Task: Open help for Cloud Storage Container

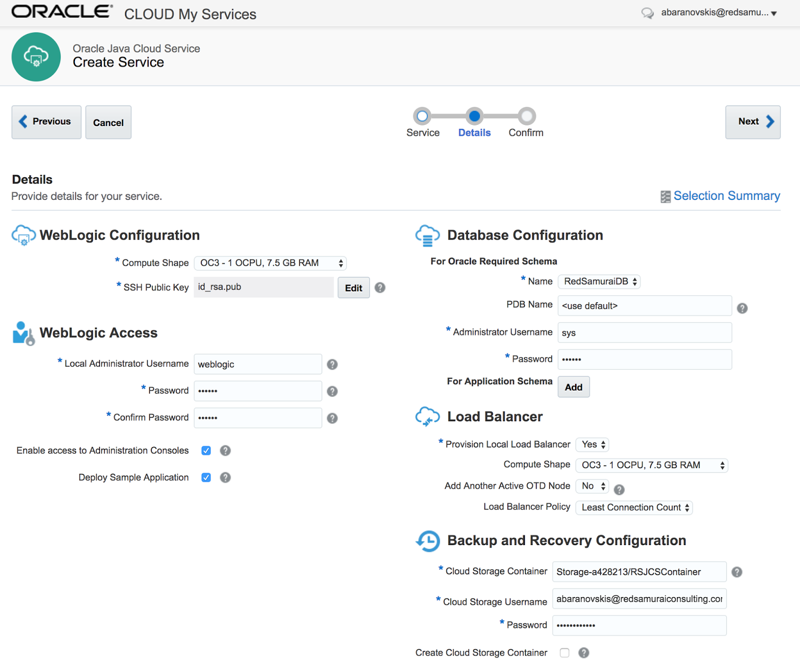Action: [736, 572]
